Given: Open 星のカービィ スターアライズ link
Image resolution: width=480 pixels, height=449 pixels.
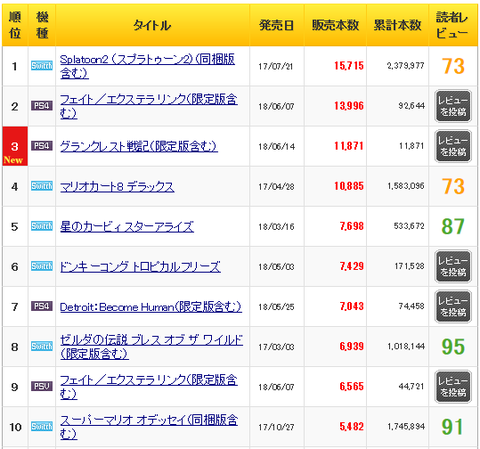Looking at the screenshot, I should coord(127,226).
